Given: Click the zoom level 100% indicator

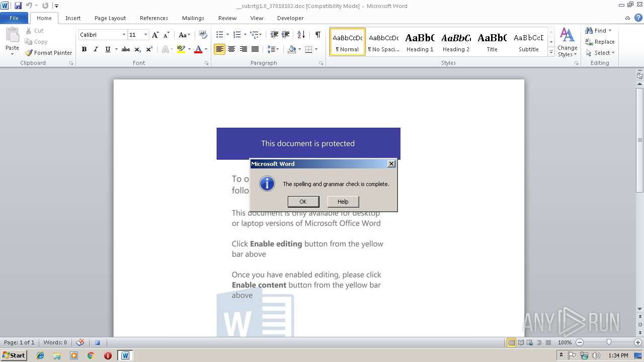Looking at the screenshot, I should [565, 342].
